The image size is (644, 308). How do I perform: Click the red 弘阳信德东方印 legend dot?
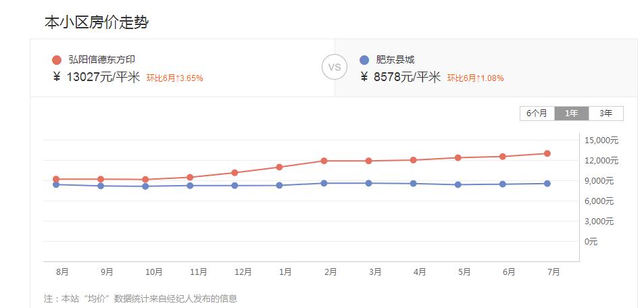[x=56, y=60]
